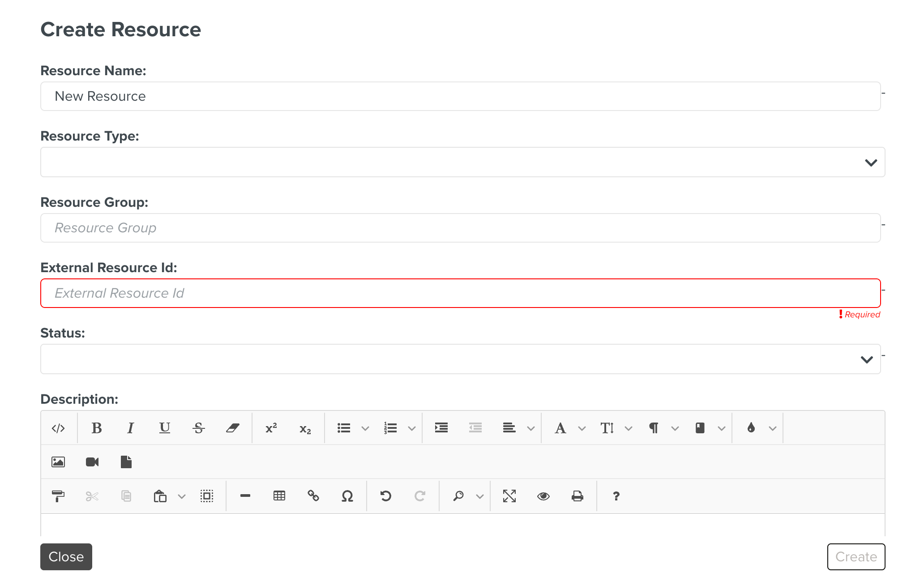The height and width of the screenshot is (581, 924).
Task: Toggle the editor preview mode
Action: (x=543, y=496)
